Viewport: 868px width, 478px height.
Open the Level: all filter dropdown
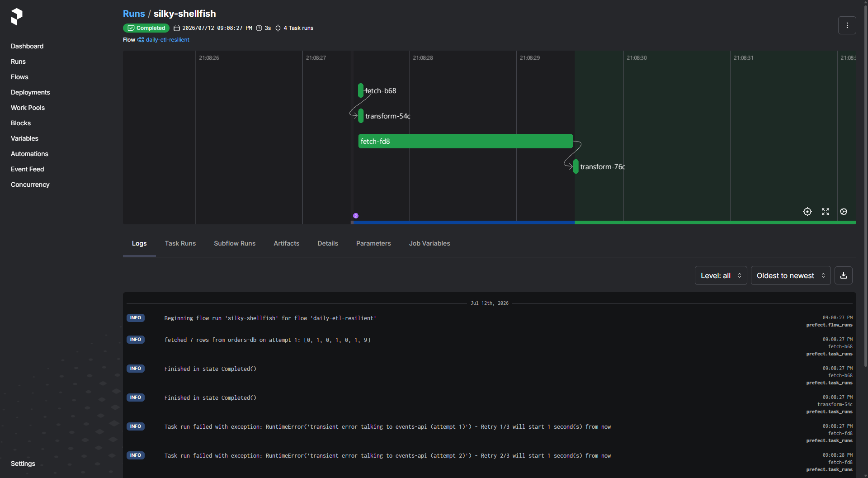721,275
